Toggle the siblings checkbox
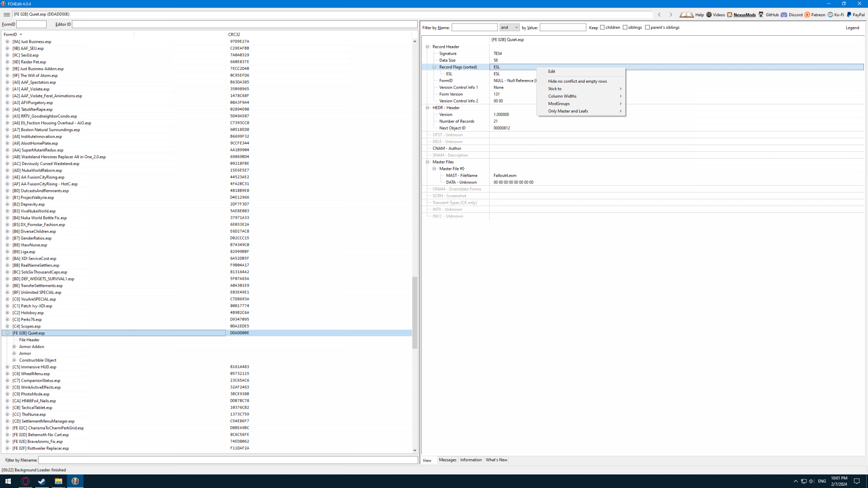The width and height of the screenshot is (868, 488). click(625, 28)
